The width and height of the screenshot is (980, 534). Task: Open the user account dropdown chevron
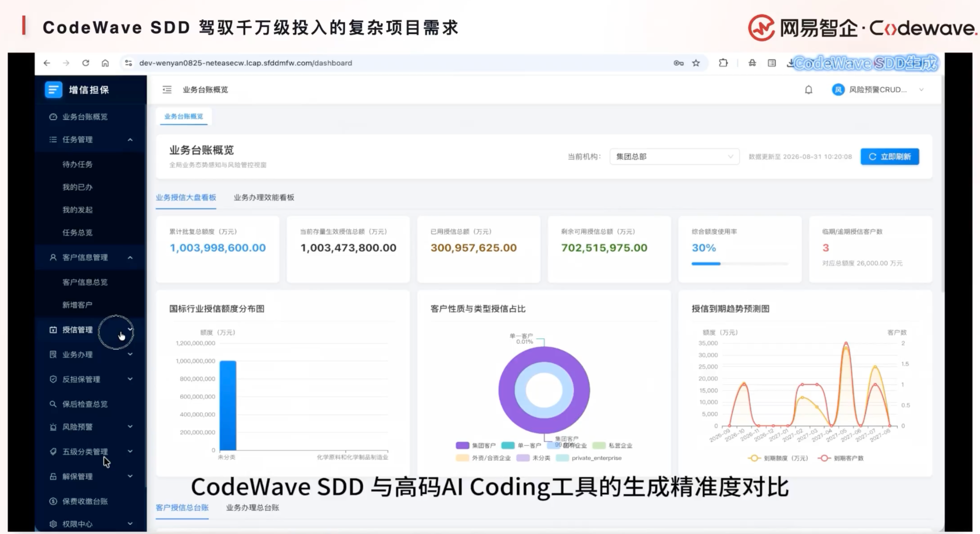click(921, 90)
